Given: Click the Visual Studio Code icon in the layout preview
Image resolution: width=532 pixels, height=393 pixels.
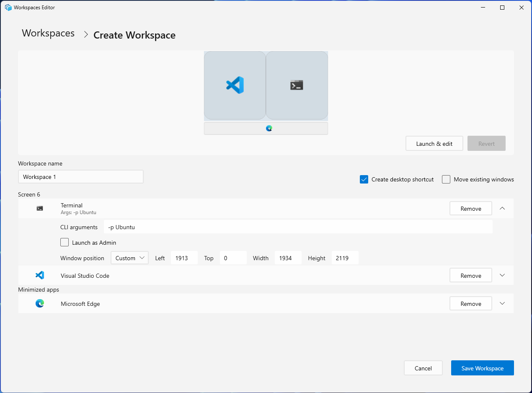Looking at the screenshot, I should pos(235,85).
